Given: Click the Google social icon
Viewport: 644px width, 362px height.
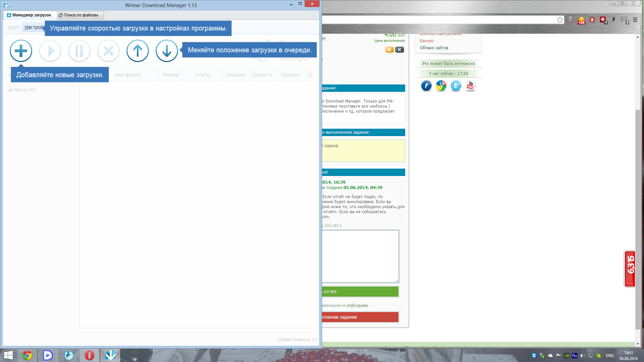Looking at the screenshot, I should pyautogui.click(x=441, y=86).
